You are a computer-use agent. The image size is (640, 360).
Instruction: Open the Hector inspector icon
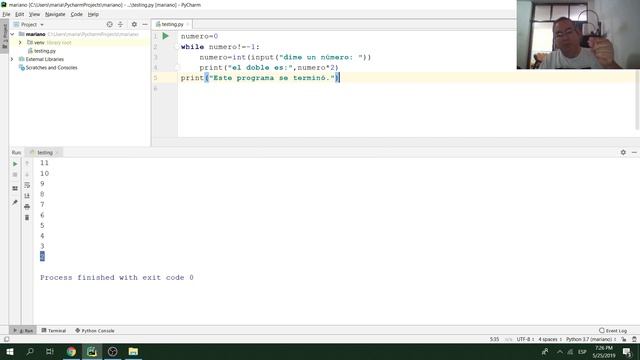tap(634, 339)
